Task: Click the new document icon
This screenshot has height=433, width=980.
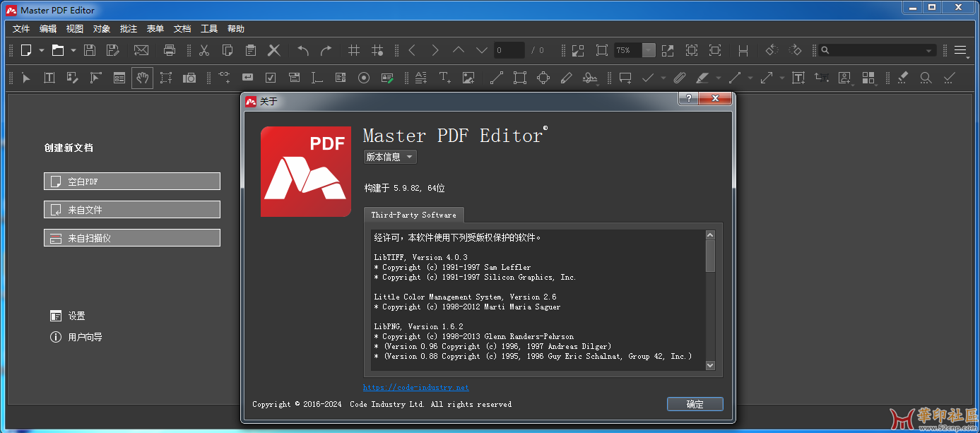Action: point(26,50)
